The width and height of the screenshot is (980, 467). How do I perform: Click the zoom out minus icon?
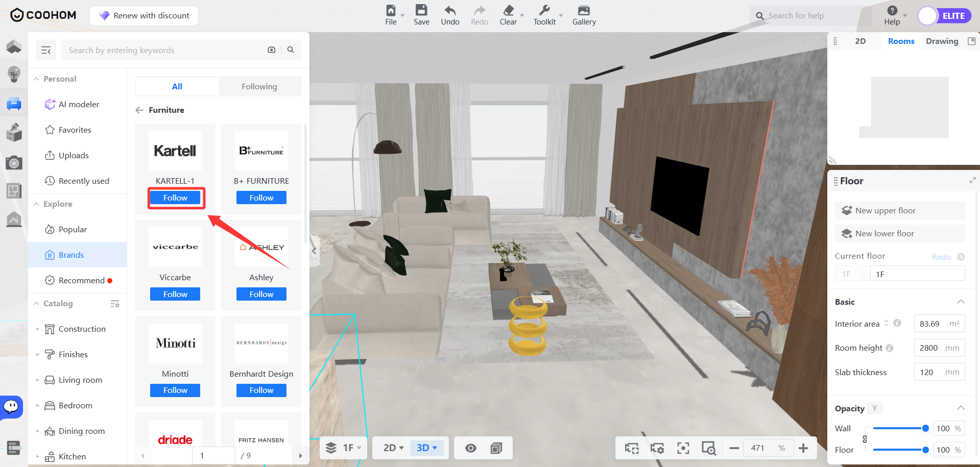pyautogui.click(x=734, y=448)
